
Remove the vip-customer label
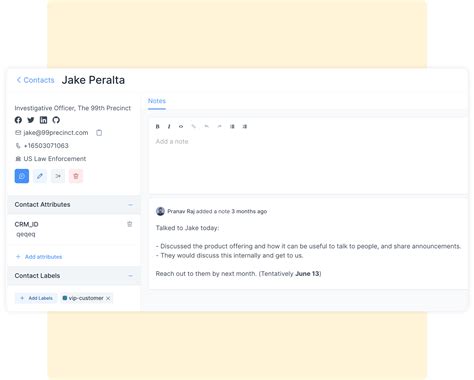[x=108, y=298]
